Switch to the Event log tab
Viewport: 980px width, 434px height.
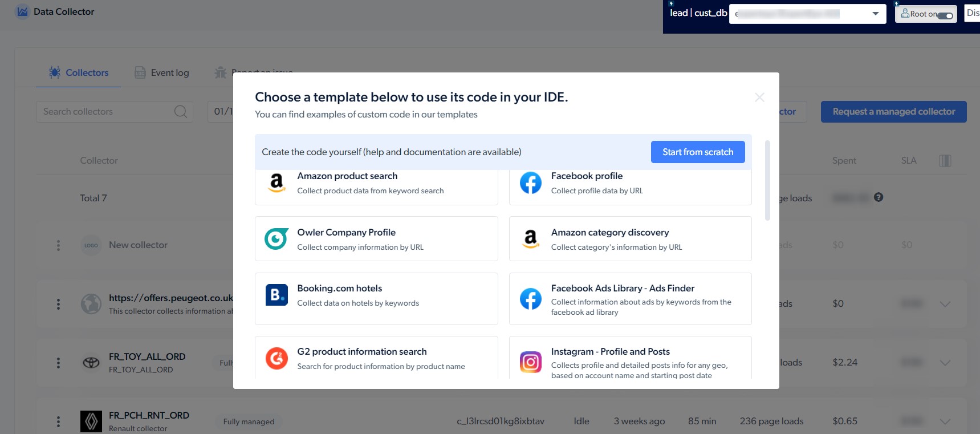tap(162, 72)
